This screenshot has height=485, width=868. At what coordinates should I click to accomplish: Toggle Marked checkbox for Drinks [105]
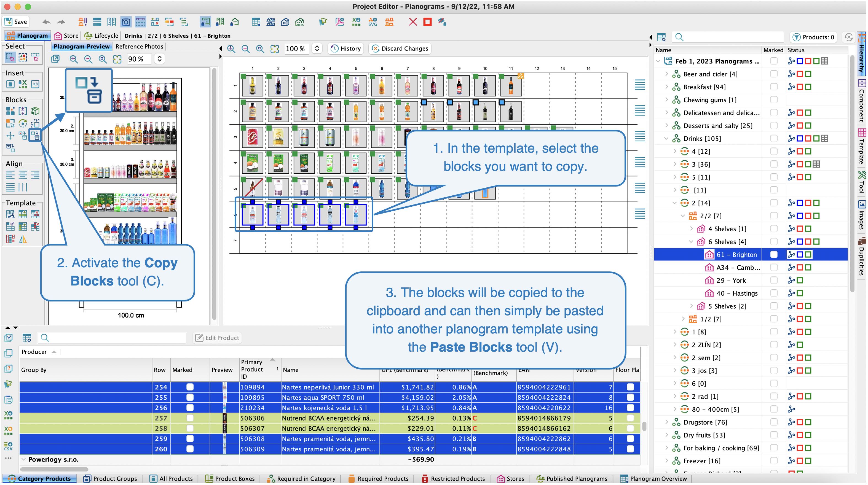point(774,138)
